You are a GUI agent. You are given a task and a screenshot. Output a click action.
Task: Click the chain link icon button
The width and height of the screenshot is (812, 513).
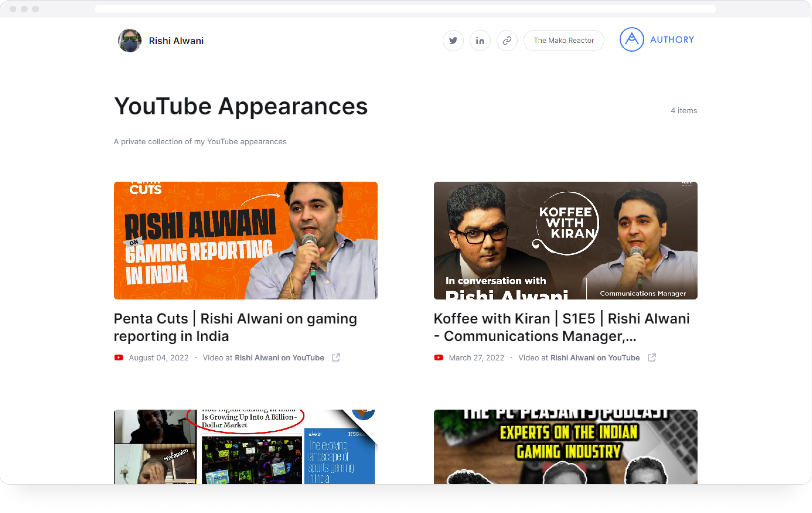click(507, 40)
